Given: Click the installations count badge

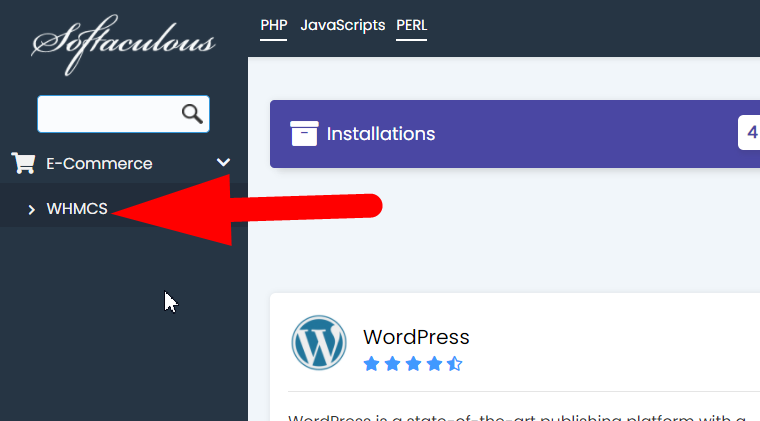Looking at the screenshot, I should pyautogui.click(x=749, y=132).
